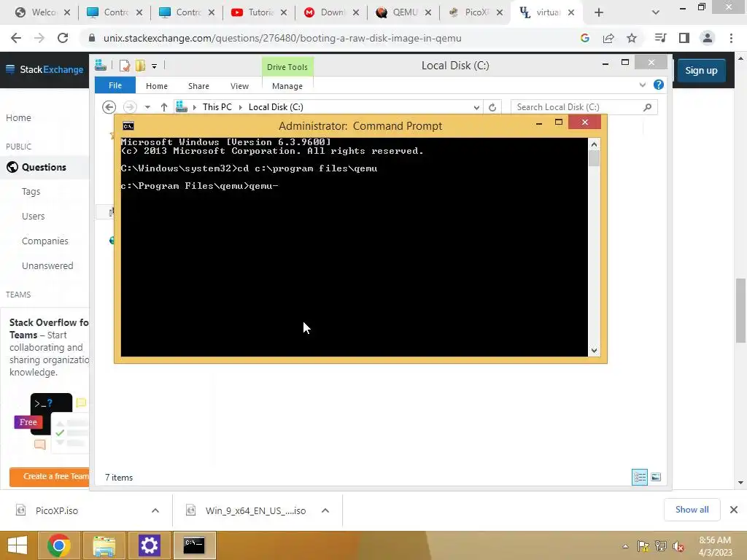
Task: Open Command Prompt system menu icon
Action: point(128,125)
